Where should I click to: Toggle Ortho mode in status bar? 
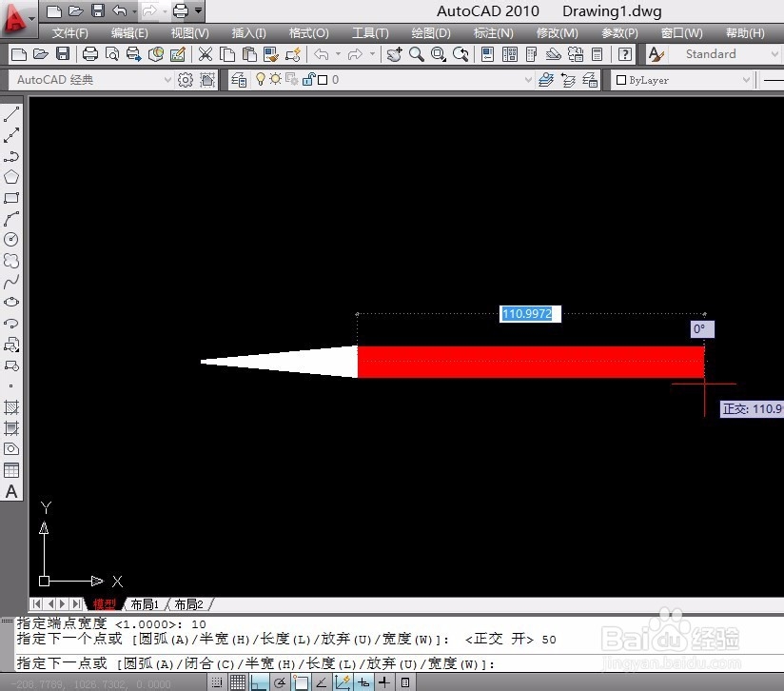point(259,682)
